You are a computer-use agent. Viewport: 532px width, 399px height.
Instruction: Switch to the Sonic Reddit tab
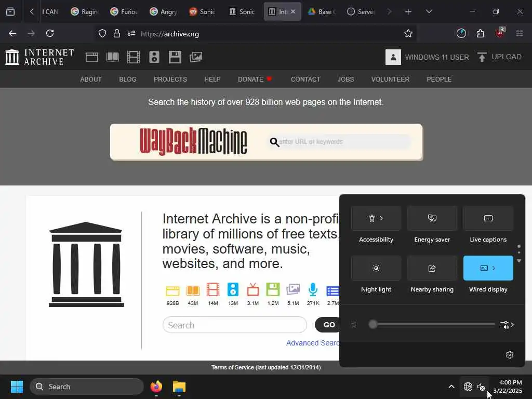[203, 11]
